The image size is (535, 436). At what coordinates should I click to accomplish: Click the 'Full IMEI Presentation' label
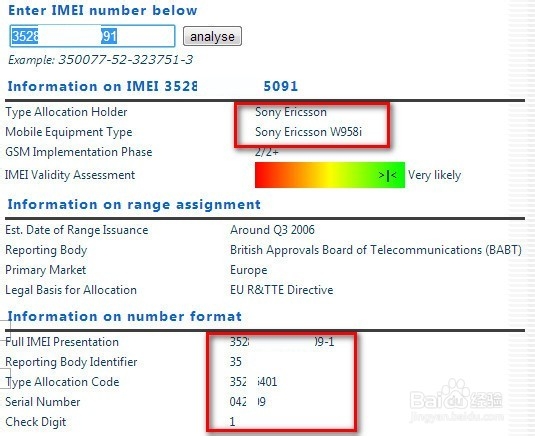tap(62, 342)
